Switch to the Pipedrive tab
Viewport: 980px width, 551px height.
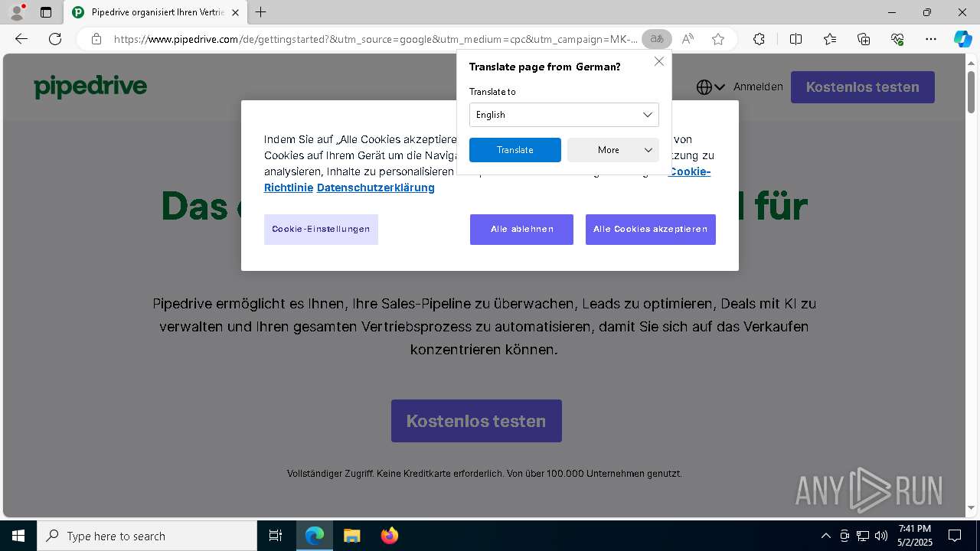click(155, 12)
